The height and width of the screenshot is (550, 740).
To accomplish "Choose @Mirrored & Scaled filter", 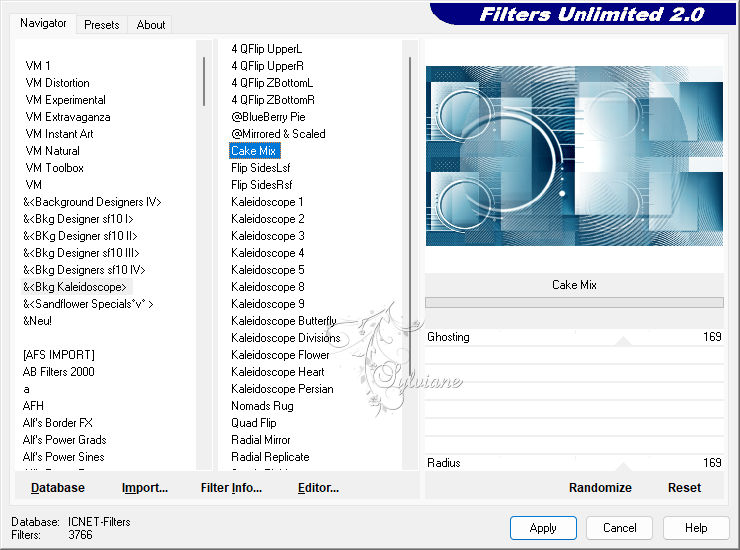I will click(278, 134).
